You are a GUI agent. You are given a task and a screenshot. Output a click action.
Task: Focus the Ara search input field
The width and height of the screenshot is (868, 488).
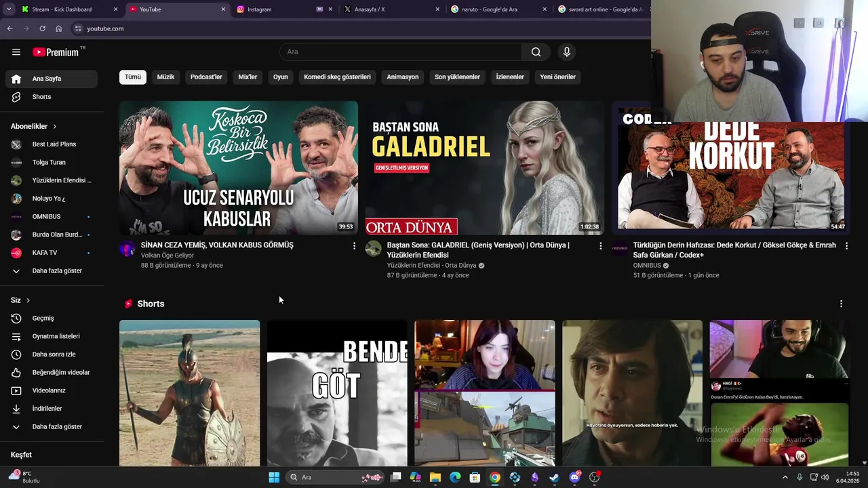(x=401, y=52)
